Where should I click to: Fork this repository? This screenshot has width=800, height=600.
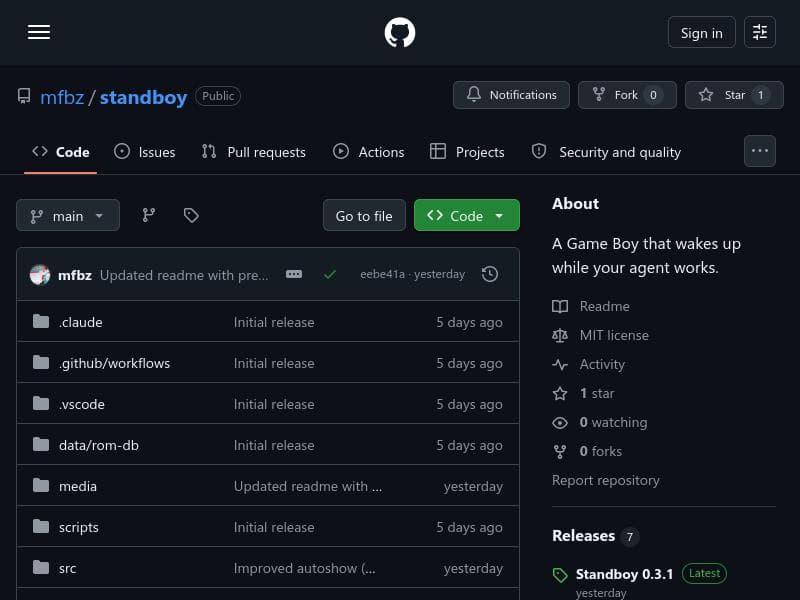tap(627, 95)
